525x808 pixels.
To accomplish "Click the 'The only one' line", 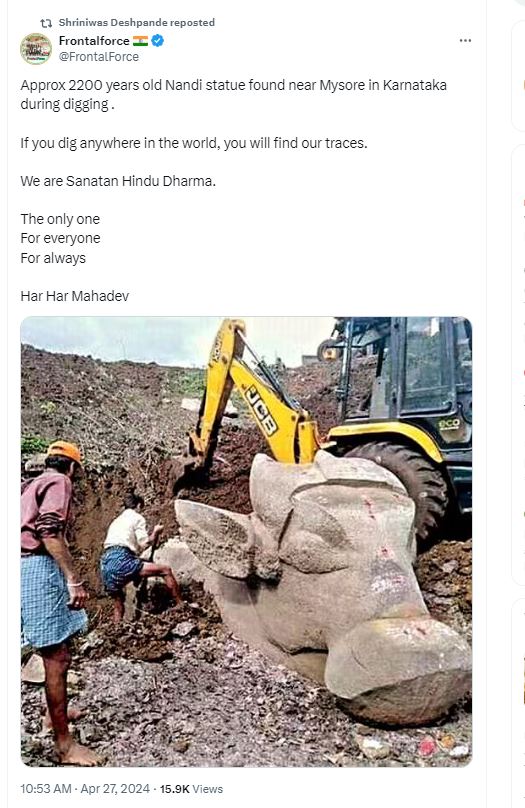I will [x=60, y=219].
